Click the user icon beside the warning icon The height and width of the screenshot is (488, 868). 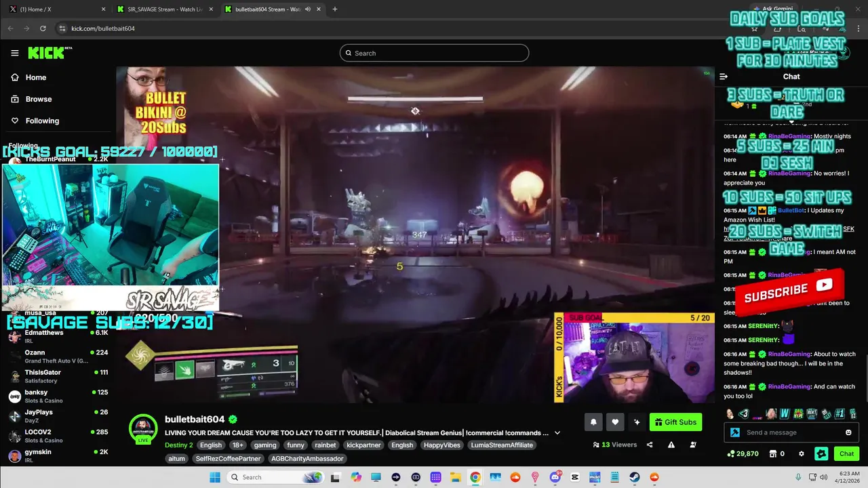click(x=693, y=445)
